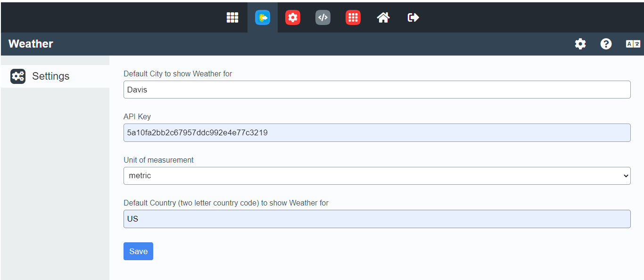The image size is (644, 280).
Task: Go to the home icon
Action: [383, 17]
